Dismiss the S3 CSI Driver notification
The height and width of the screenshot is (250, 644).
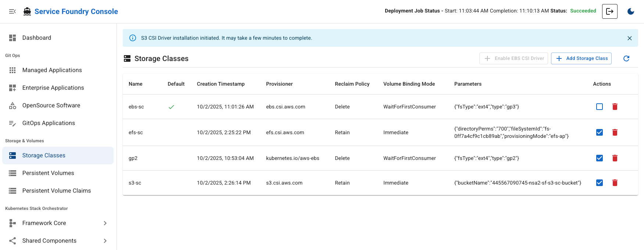629,38
